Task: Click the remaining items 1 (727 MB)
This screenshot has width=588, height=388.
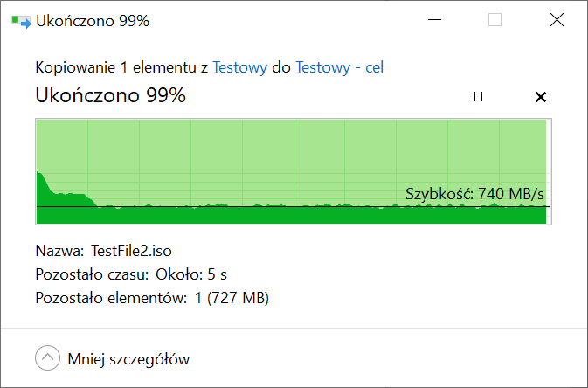Action: click(232, 298)
